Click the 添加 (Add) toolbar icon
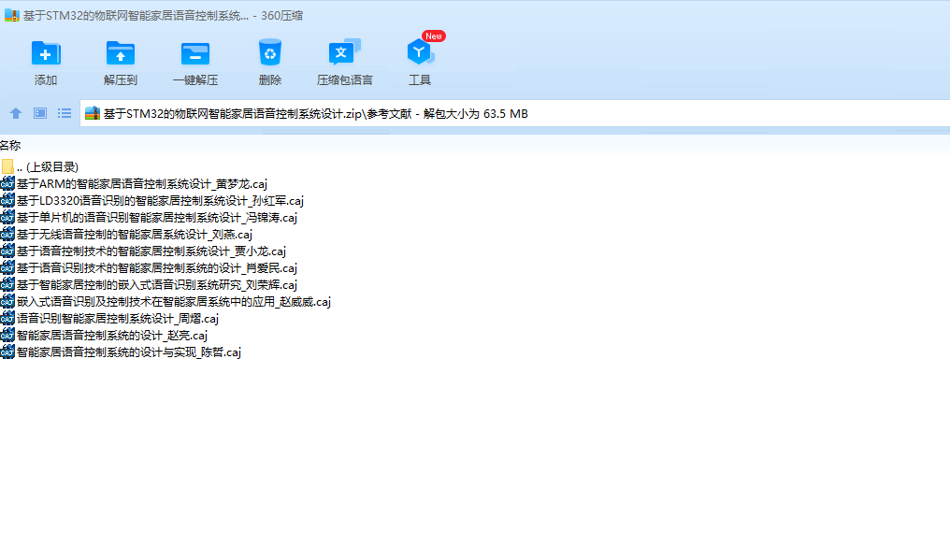Screen dimensions: 950x560 click(x=46, y=53)
